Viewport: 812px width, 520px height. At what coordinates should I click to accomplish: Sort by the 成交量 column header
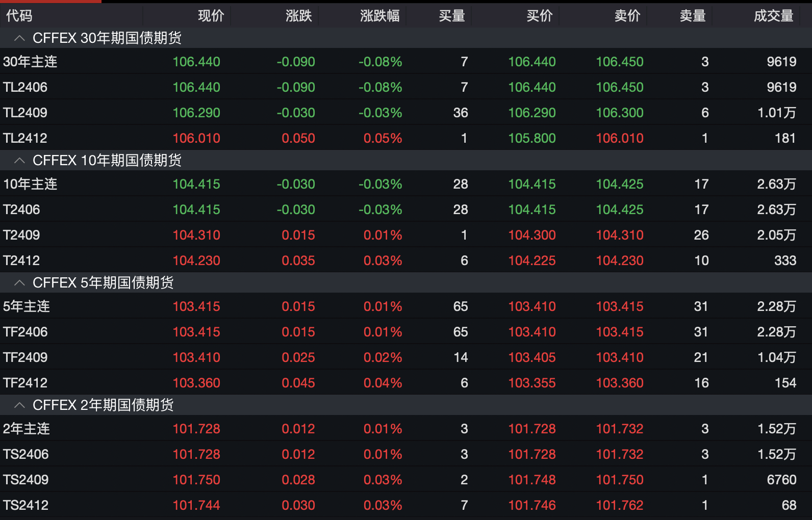coord(774,16)
